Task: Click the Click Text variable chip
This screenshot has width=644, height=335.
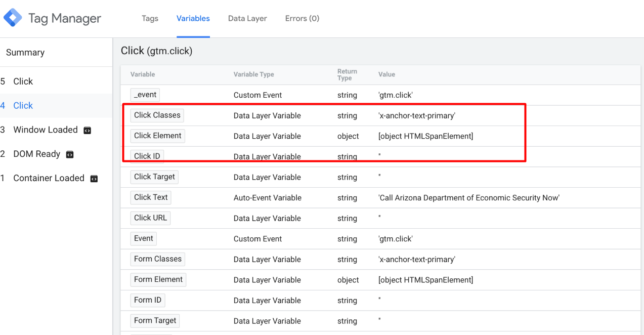Action: (x=151, y=197)
